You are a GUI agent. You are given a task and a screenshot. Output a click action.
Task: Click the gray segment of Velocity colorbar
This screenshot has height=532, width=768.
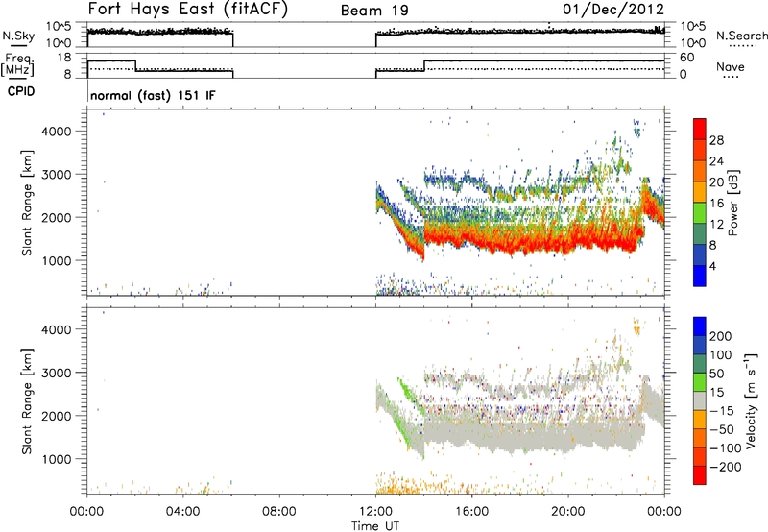click(x=700, y=400)
